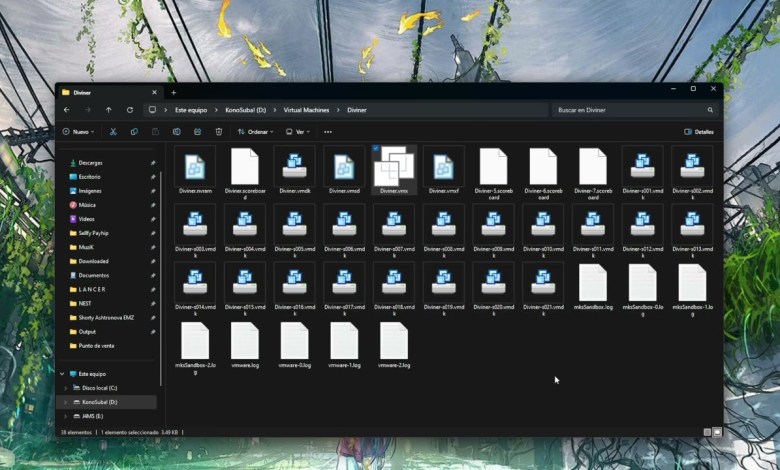The image size is (780, 470).
Task: Click the Cut scissors icon
Action: click(x=113, y=132)
